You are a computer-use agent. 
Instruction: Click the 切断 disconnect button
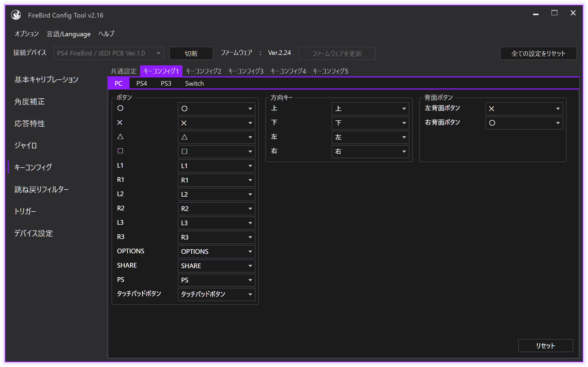191,53
